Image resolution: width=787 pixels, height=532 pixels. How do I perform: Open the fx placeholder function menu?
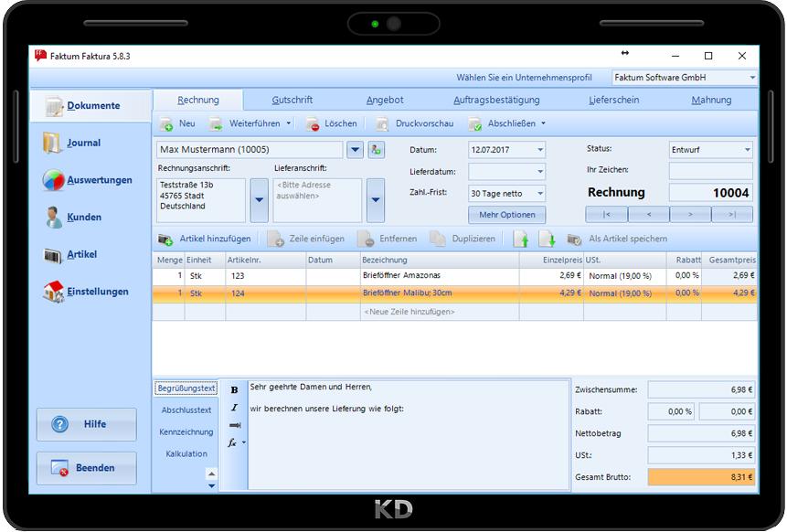point(237,442)
